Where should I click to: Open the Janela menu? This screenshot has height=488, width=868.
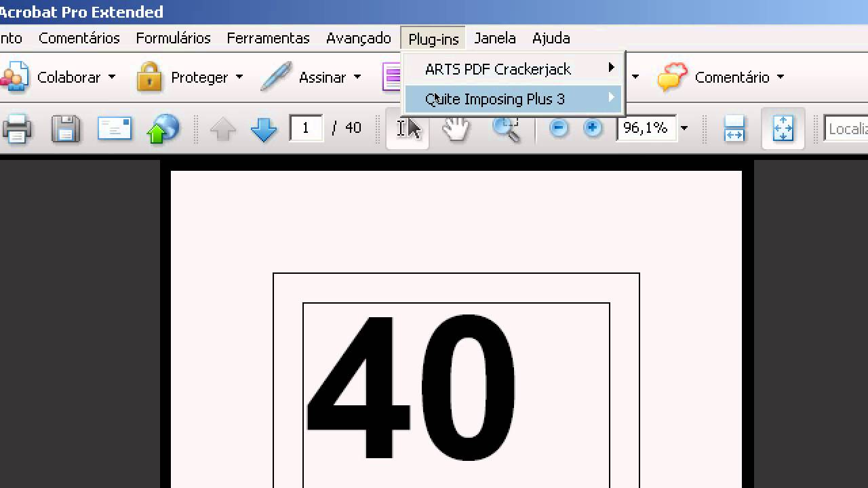pos(495,39)
